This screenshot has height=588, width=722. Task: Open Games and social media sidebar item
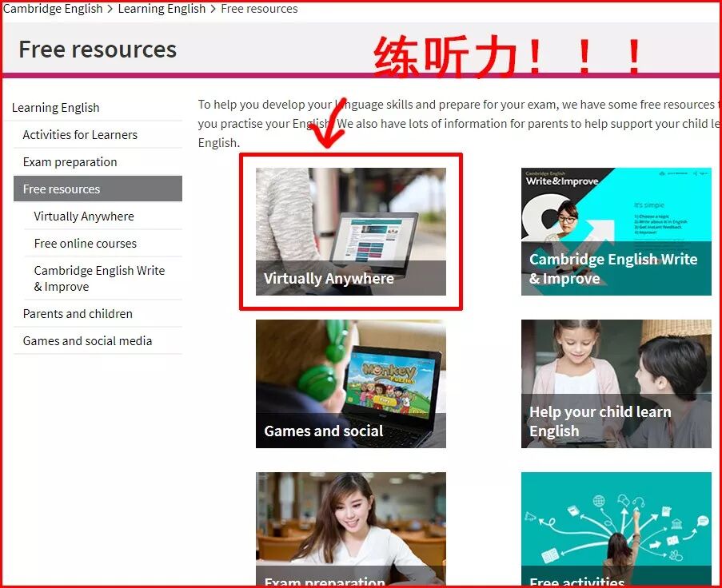click(87, 341)
